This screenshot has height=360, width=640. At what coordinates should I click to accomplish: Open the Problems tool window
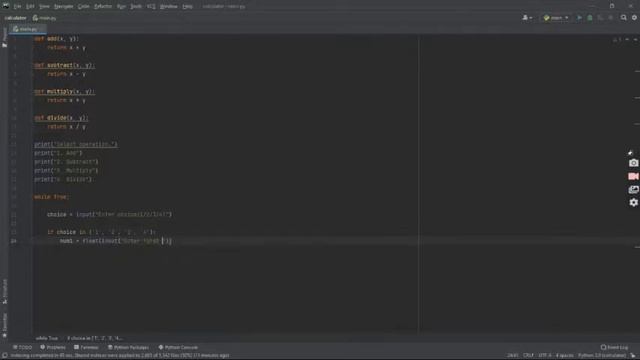tap(53, 347)
